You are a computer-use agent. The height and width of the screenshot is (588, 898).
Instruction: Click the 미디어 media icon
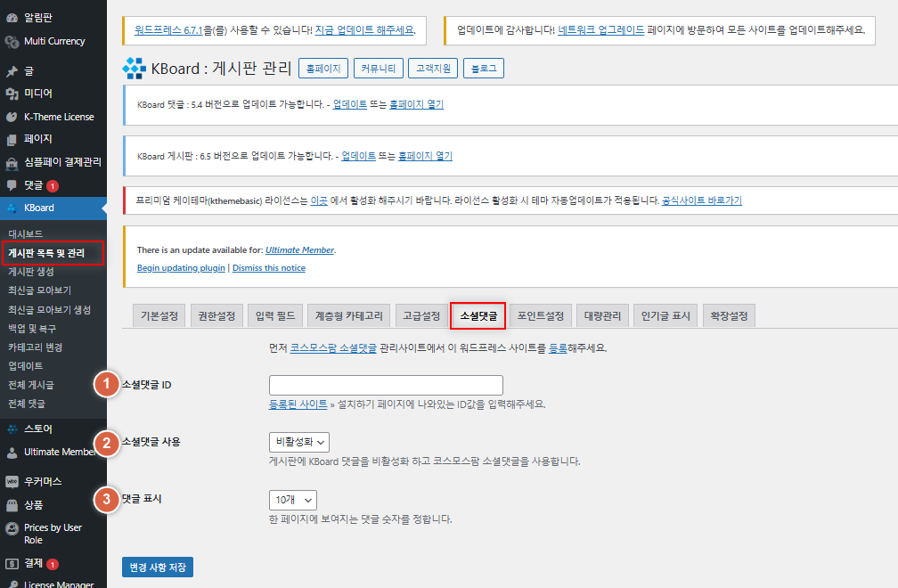pos(12,94)
